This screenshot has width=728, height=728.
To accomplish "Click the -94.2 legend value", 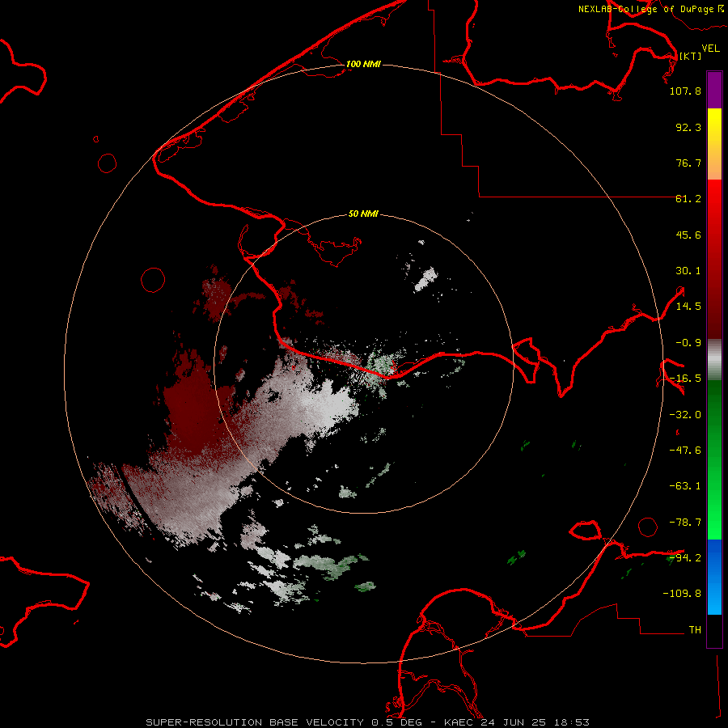I will [685, 557].
